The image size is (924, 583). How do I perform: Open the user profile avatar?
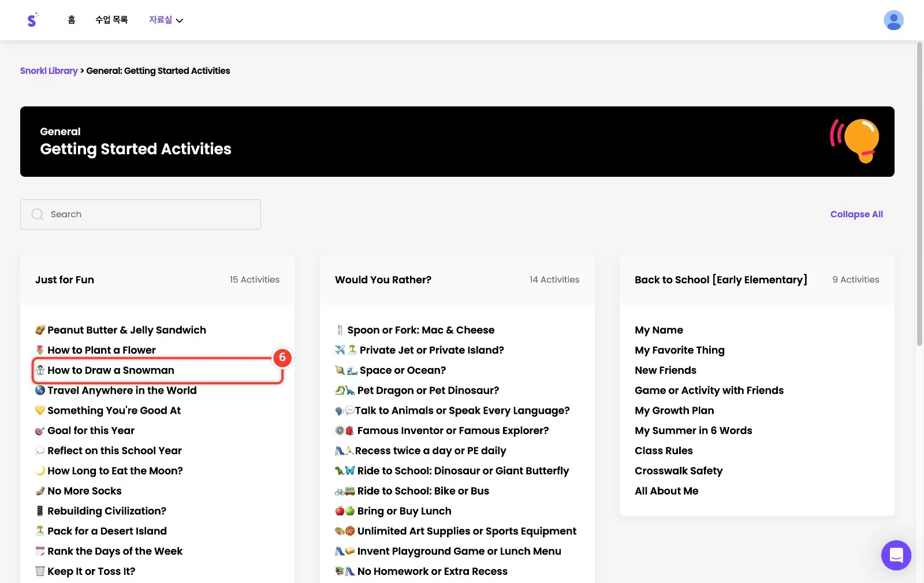point(893,20)
